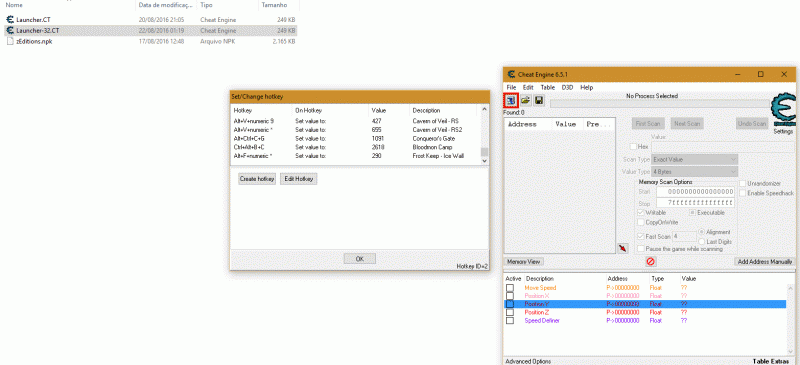Open the D3D menu
Viewport: 800px width, 365px height.
click(567, 87)
